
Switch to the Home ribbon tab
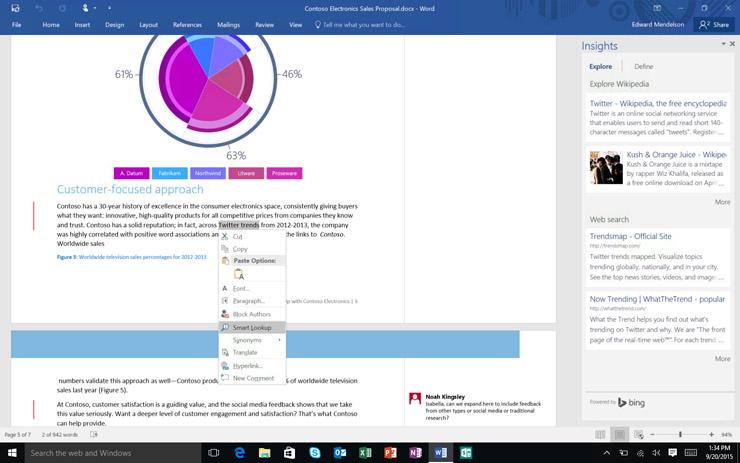coord(50,25)
